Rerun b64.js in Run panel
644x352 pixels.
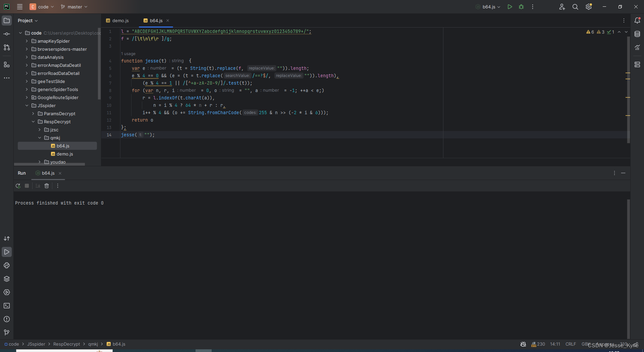[18, 186]
